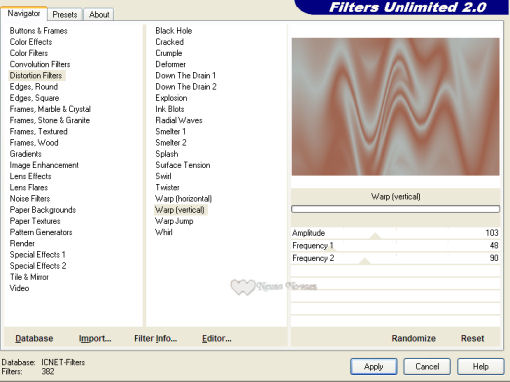Apply the Warp (vertical) filter
The image size is (510, 382).
374,367
